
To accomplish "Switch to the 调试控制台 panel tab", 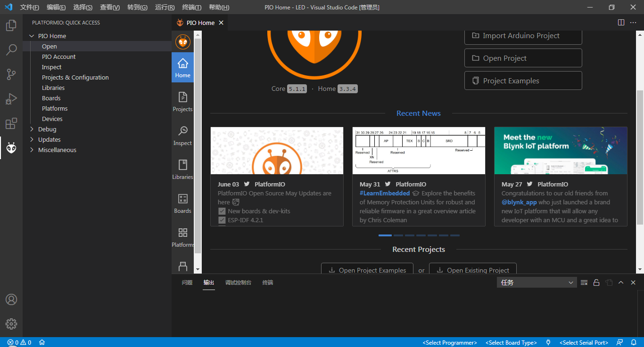I will pyautogui.click(x=238, y=282).
